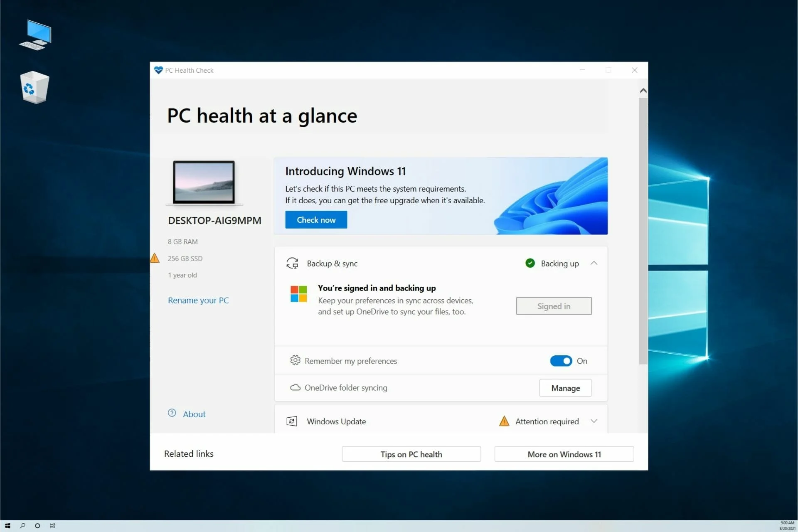Click Check now for Windows 11 compatibility
The image size is (798, 532).
316,220
